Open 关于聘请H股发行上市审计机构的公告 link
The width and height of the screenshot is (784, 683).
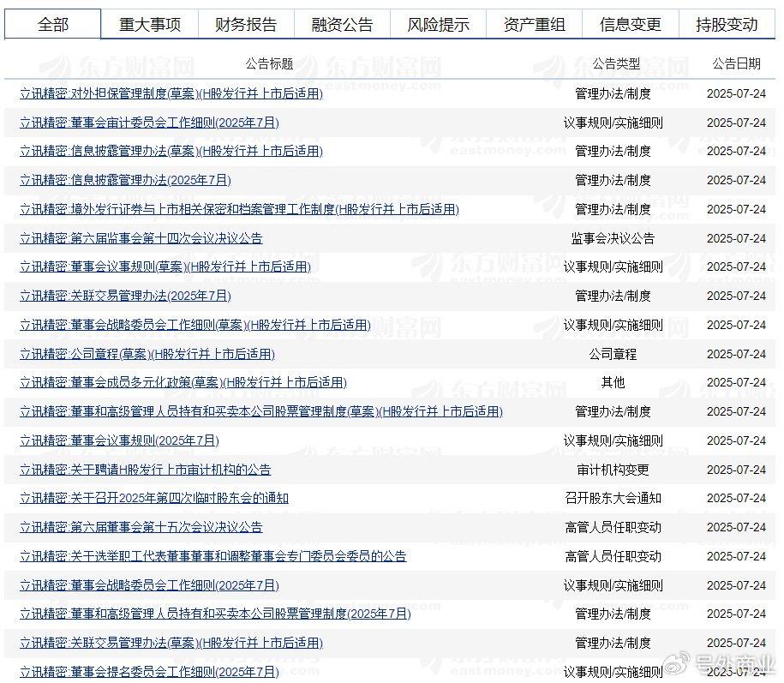[146, 470]
